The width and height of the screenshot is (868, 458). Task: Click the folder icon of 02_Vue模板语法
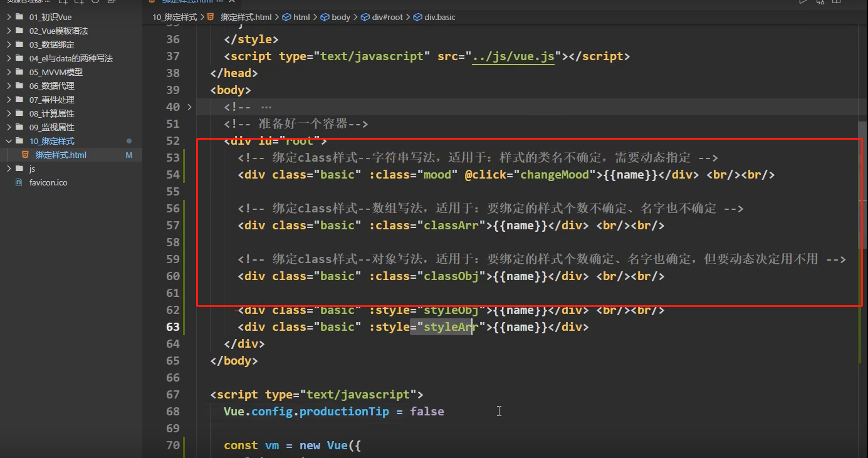19,31
